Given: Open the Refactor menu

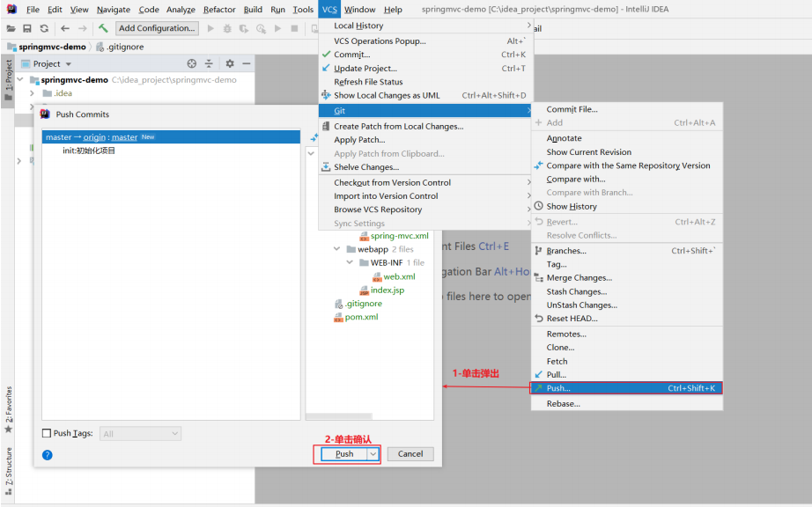Looking at the screenshot, I should [x=219, y=10].
